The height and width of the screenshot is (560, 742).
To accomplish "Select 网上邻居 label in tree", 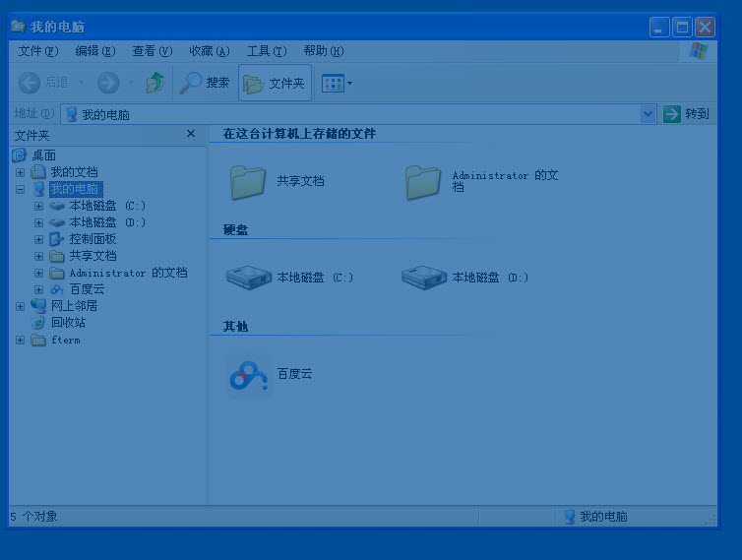I will 74,306.
